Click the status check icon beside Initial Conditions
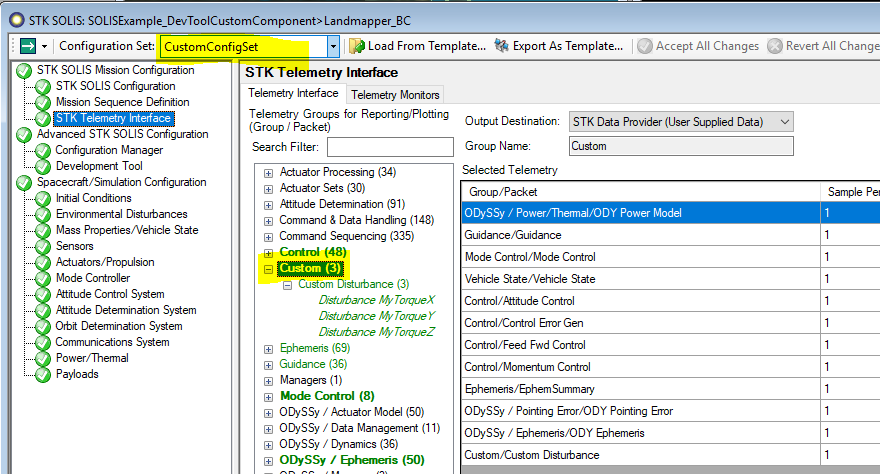Image resolution: width=880 pixels, height=474 pixels. pos(42,198)
